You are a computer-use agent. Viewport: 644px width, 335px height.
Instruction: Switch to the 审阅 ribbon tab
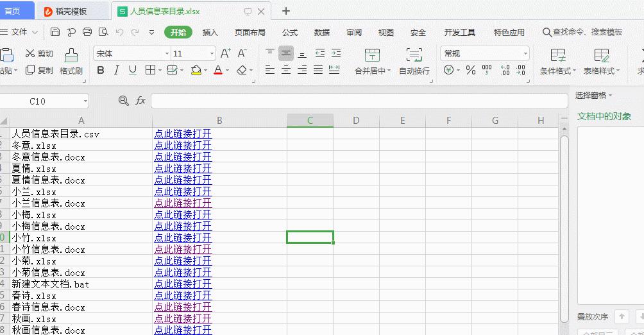click(x=354, y=33)
